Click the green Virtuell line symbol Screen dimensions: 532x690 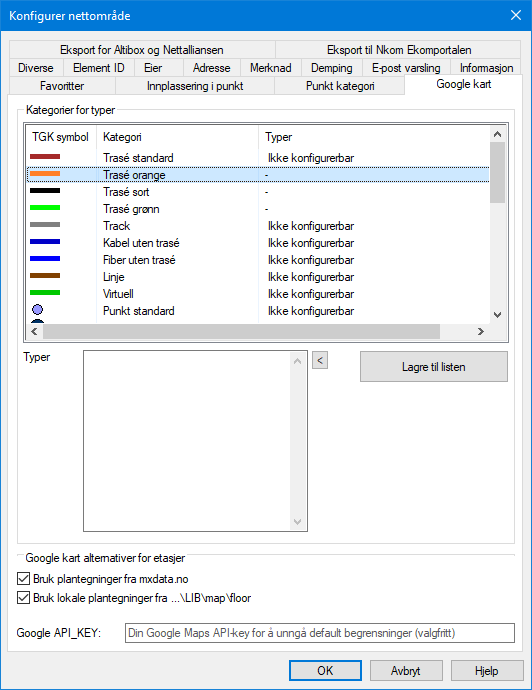45,293
